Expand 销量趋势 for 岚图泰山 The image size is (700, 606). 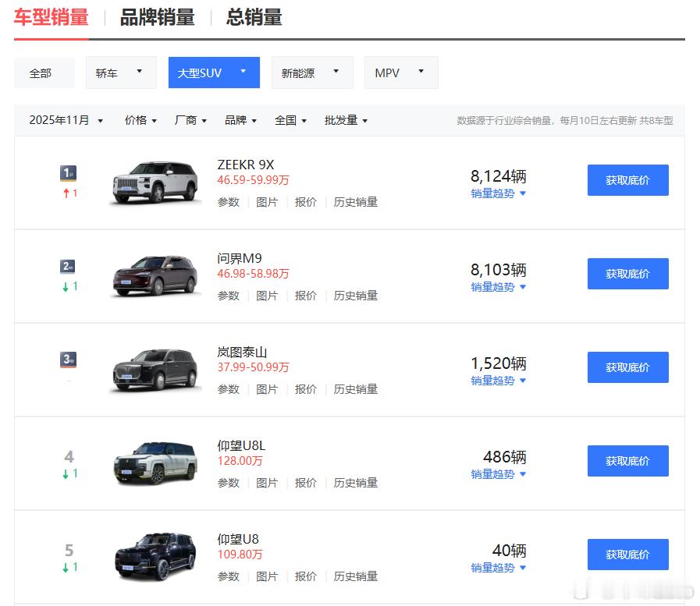click(x=498, y=381)
